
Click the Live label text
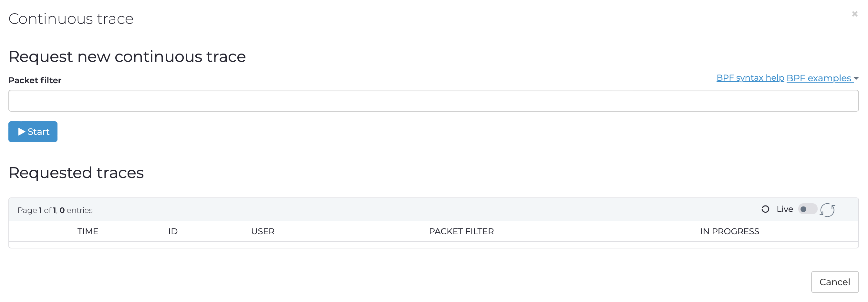[x=785, y=209]
